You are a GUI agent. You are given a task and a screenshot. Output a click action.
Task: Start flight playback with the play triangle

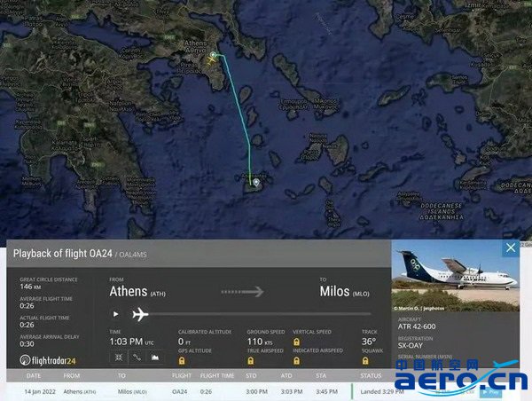(x=115, y=314)
